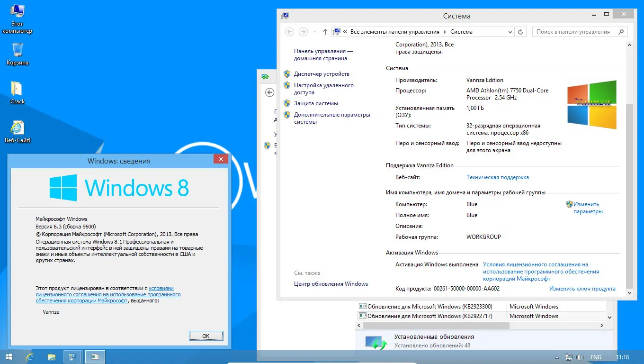Click right arrow of updates horizontal scrollbar

pyautogui.click(x=602, y=326)
